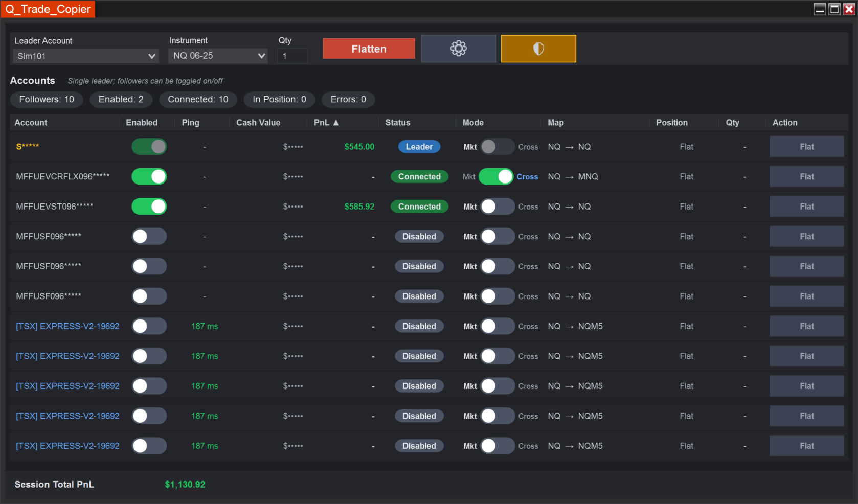Click the blue Cross label in MFFUEVCRFLX096 row
The image size is (858, 504).
click(x=527, y=177)
